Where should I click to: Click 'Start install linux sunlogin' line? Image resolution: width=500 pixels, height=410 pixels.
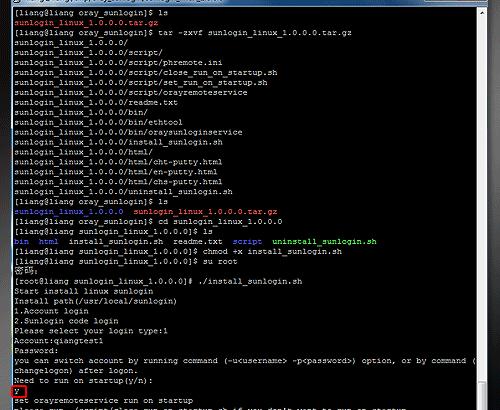pos(84,291)
